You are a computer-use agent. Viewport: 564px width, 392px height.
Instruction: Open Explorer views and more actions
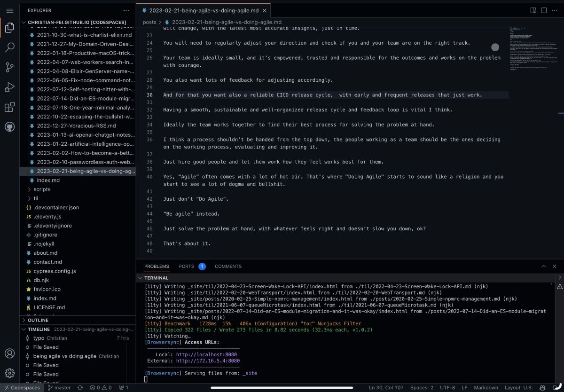tap(126, 10)
